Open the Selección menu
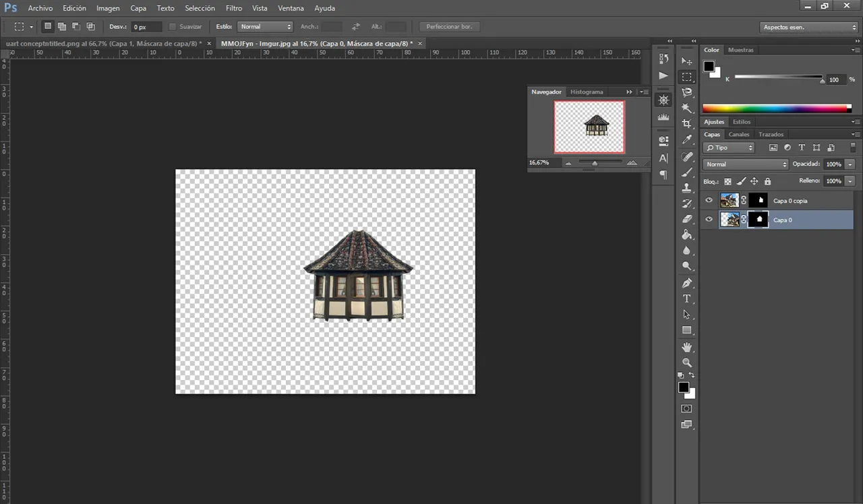Screen dimensions: 863x504 point(200,8)
